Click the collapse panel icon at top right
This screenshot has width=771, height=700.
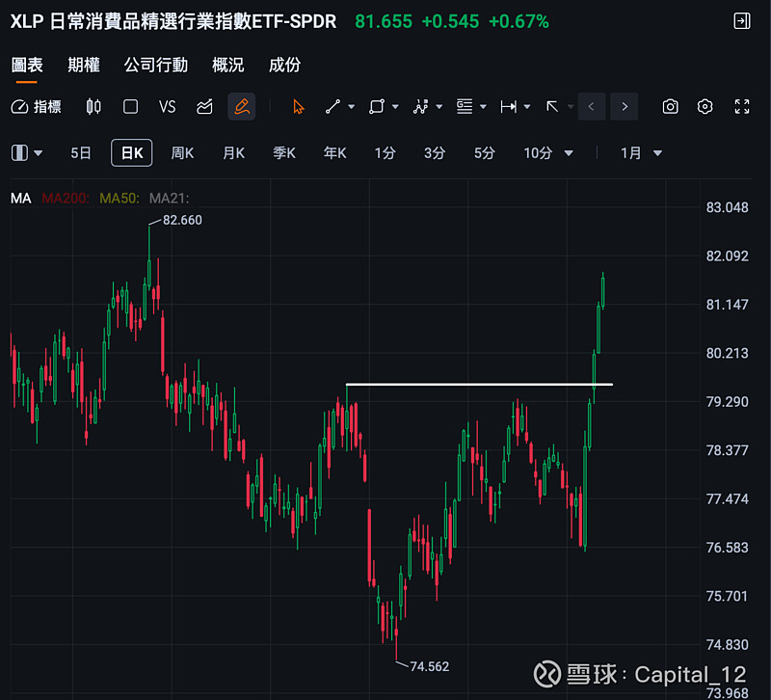coord(741,21)
